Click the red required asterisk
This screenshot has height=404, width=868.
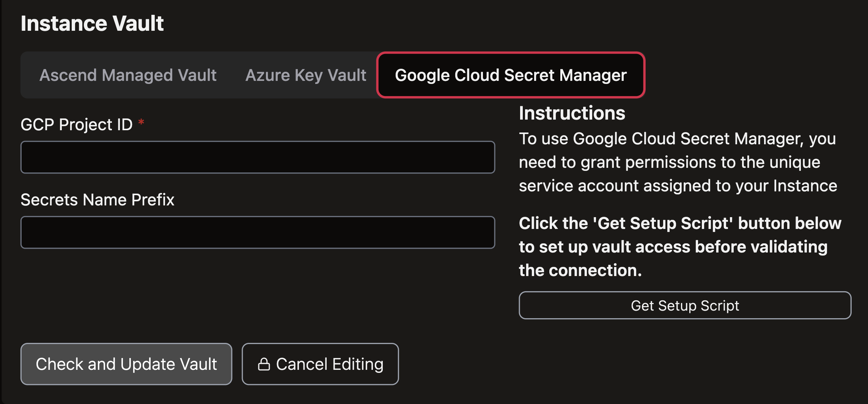pos(141,122)
